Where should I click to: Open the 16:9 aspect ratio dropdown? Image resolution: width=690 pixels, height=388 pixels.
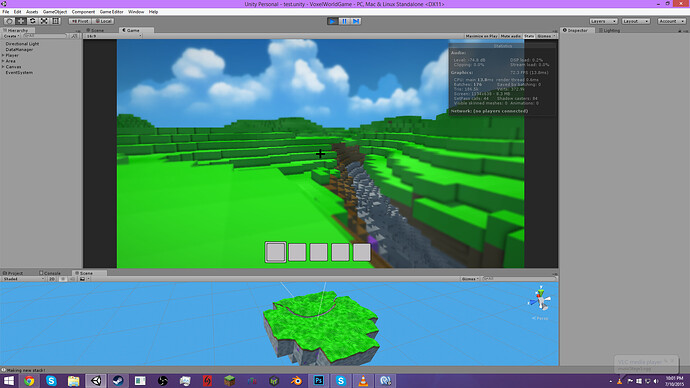click(114, 36)
